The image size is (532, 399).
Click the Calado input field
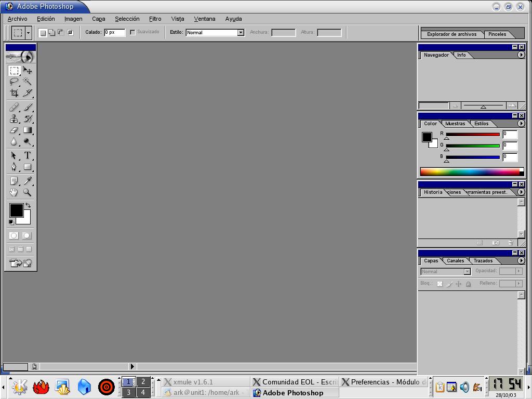115,32
